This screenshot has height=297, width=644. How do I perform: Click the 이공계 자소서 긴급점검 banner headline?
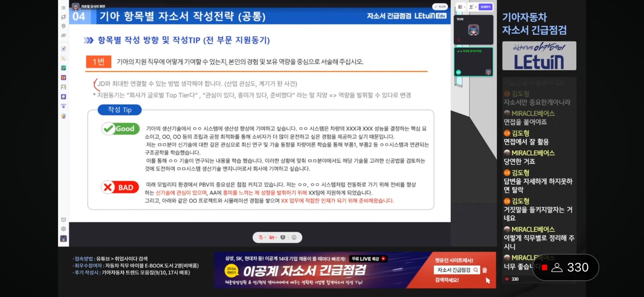click(x=304, y=270)
